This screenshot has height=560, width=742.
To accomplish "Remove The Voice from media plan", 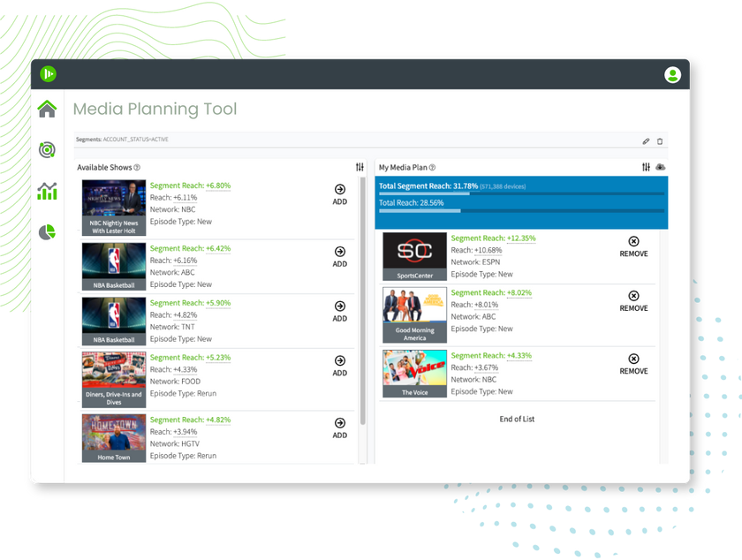I will click(633, 364).
